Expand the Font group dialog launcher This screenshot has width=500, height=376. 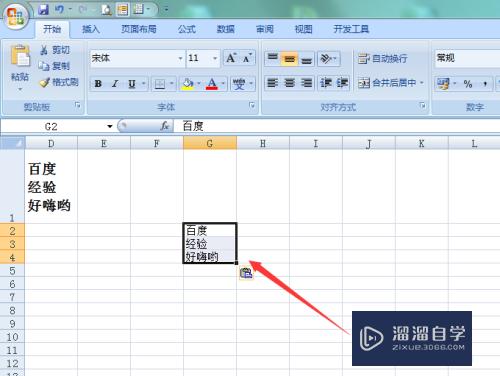(252, 105)
